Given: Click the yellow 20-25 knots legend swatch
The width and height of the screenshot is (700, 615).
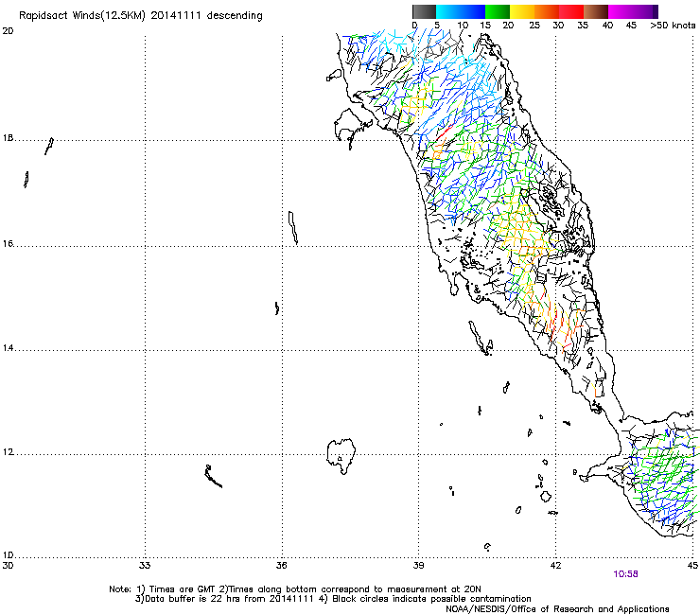Looking at the screenshot, I should point(522,11).
